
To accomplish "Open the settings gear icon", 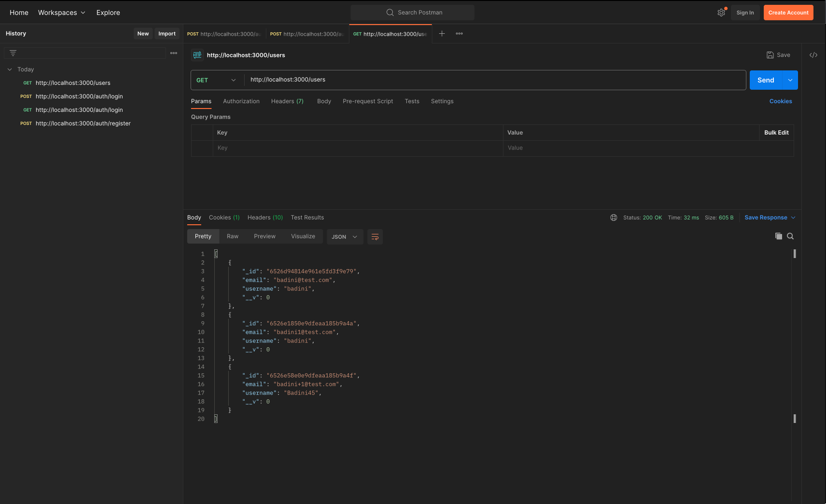I will click(x=721, y=13).
